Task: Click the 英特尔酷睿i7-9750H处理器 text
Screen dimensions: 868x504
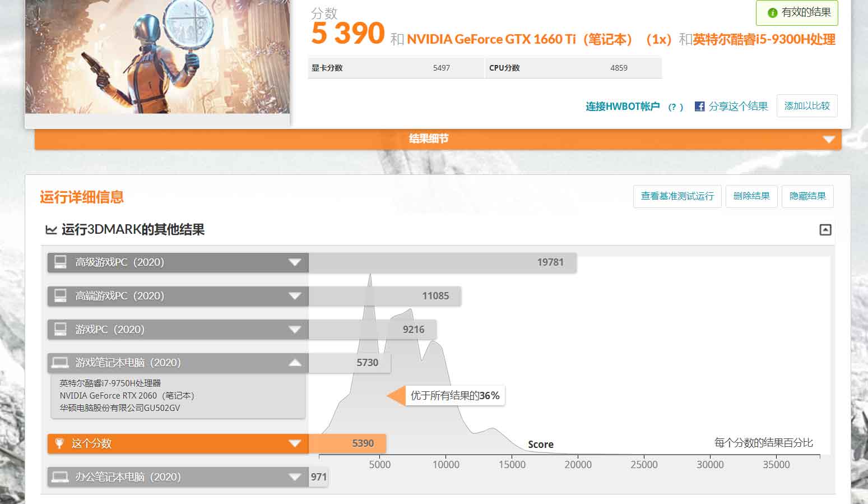Action: (x=110, y=383)
